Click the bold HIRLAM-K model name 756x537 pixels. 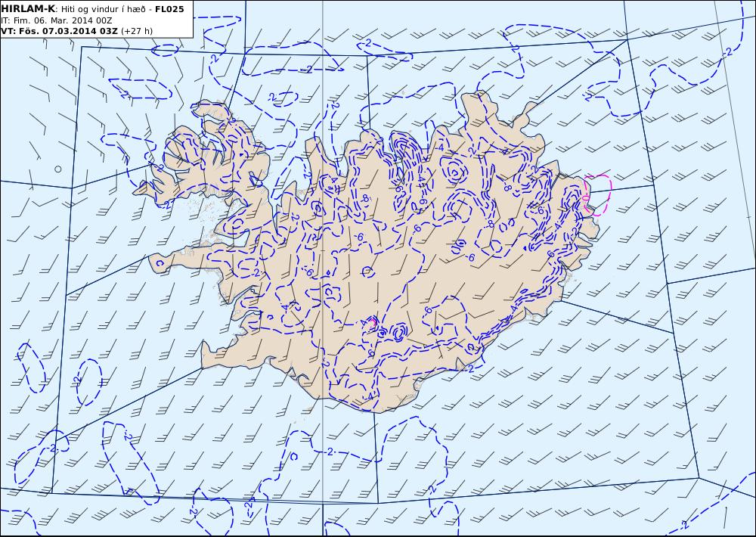coord(28,9)
